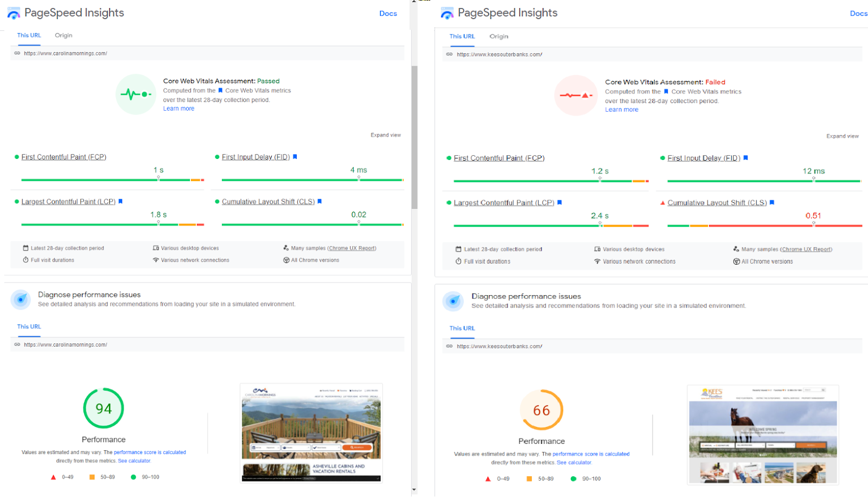Click calendar icon for right 28-day collection period
Image resolution: width=868 pixels, height=504 pixels.
458,249
